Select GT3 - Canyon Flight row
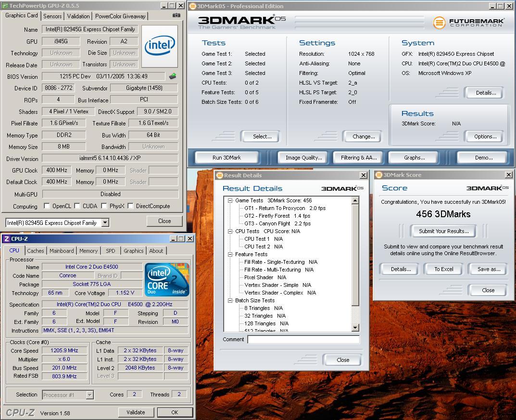The width and height of the screenshot is (516, 420). (x=277, y=223)
